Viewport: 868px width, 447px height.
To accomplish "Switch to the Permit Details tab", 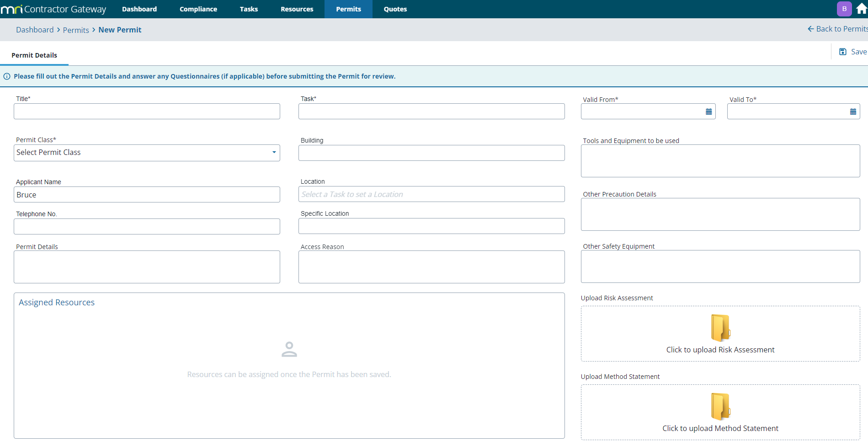I will coord(34,55).
